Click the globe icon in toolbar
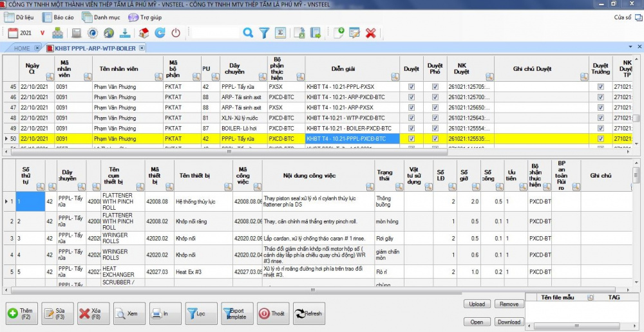Screen dimensions: 644x332 (108, 33)
